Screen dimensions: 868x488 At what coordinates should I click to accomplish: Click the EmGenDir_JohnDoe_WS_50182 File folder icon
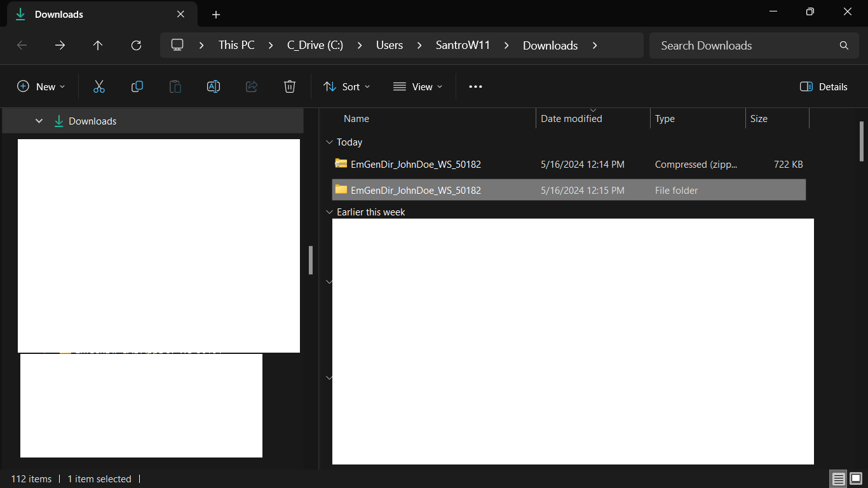pyautogui.click(x=341, y=189)
